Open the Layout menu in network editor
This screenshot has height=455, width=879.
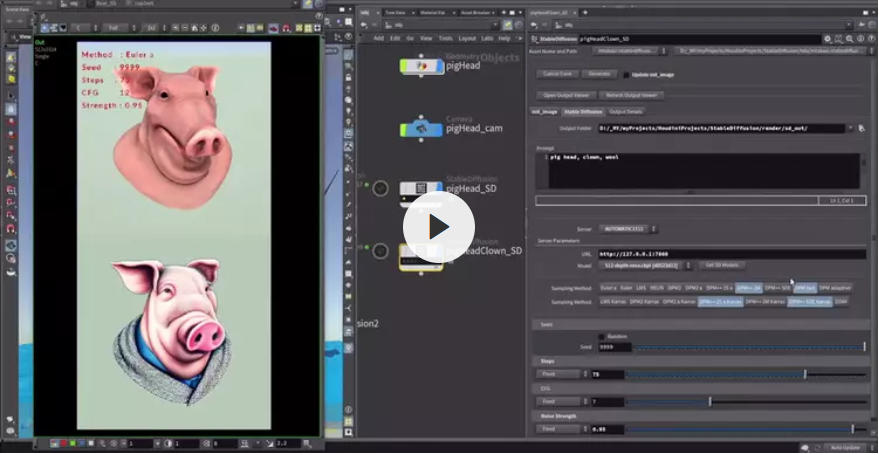coord(467,38)
